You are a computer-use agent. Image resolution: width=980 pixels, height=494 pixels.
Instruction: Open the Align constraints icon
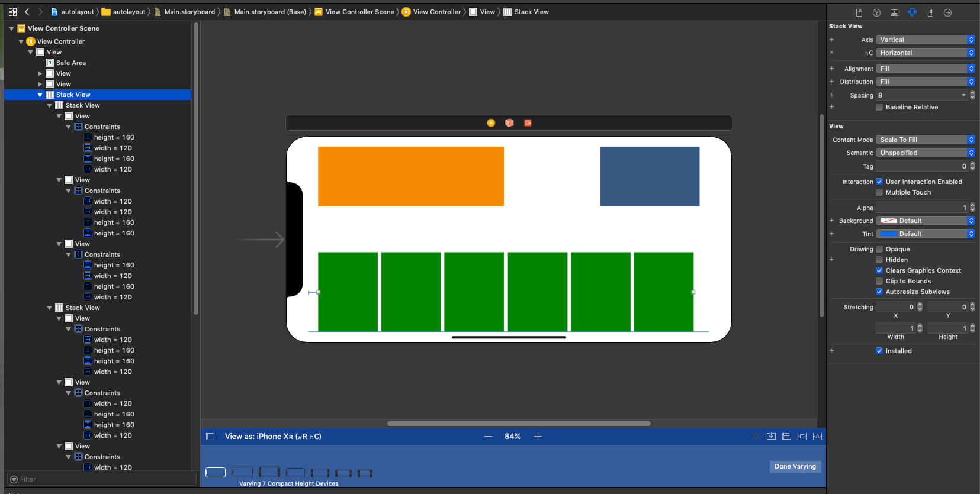[x=786, y=437]
